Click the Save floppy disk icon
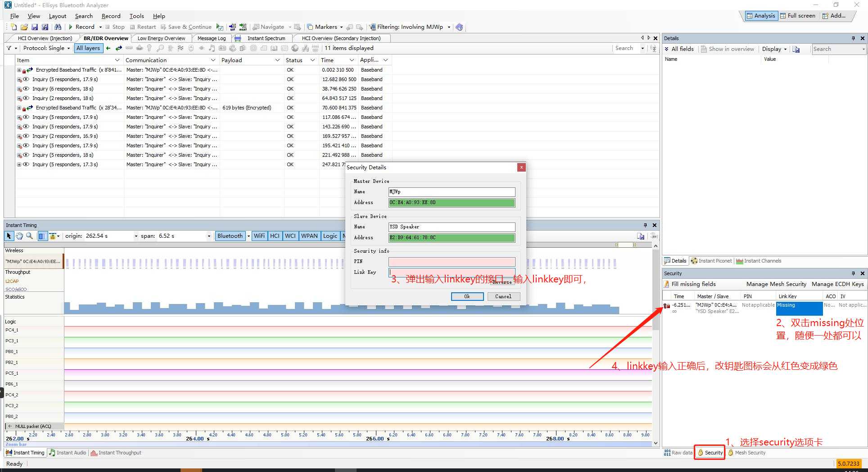The image size is (868, 472). click(35, 27)
